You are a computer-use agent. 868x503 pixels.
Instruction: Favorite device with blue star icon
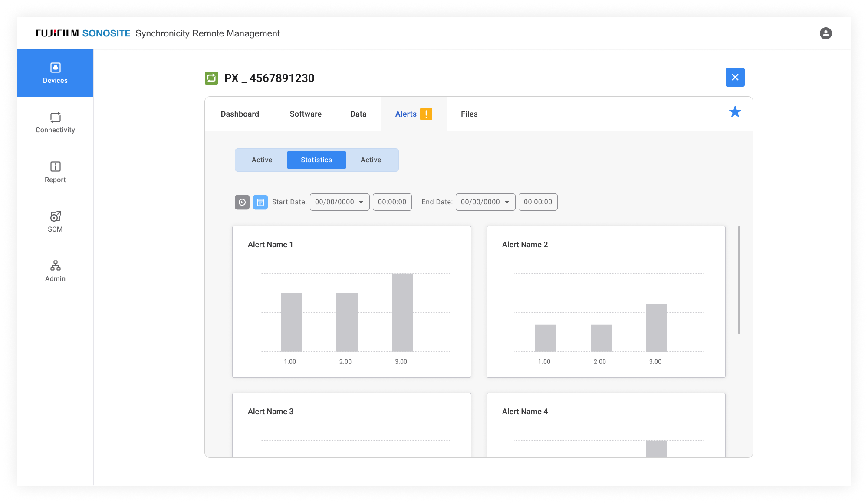735,112
